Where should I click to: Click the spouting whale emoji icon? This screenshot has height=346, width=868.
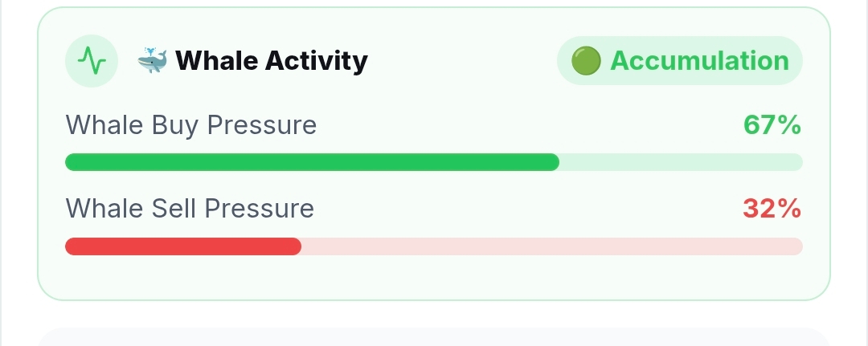(152, 60)
